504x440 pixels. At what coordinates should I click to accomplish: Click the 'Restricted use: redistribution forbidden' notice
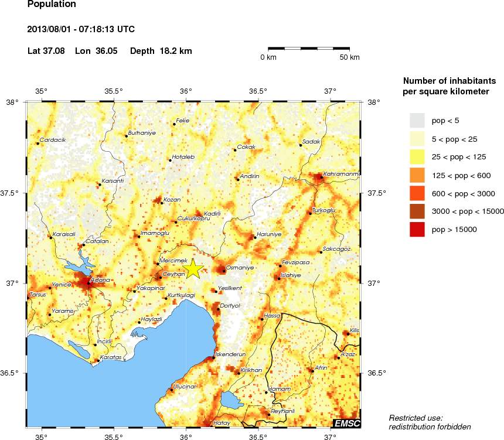click(430, 422)
